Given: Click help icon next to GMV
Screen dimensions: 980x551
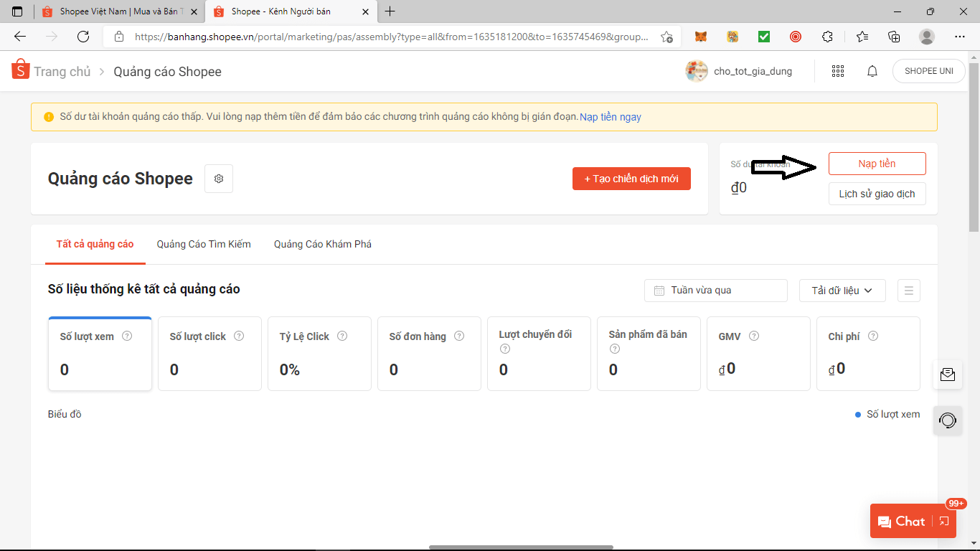Looking at the screenshot, I should (754, 336).
